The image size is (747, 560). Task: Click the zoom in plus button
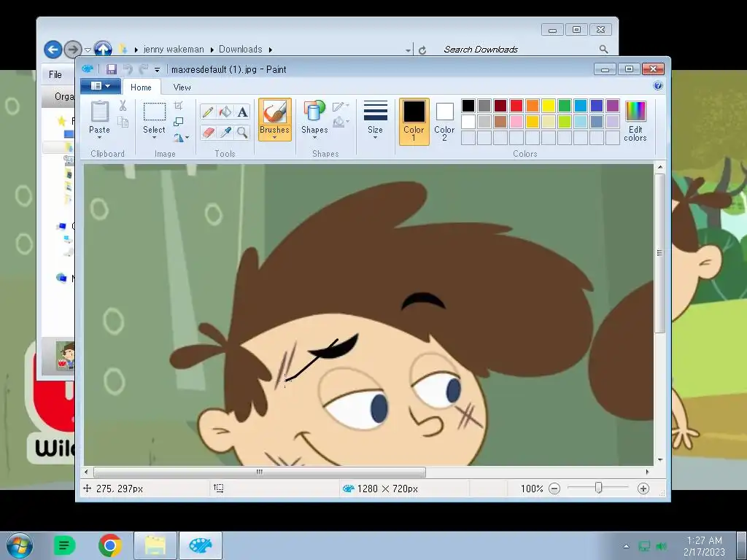click(x=643, y=489)
